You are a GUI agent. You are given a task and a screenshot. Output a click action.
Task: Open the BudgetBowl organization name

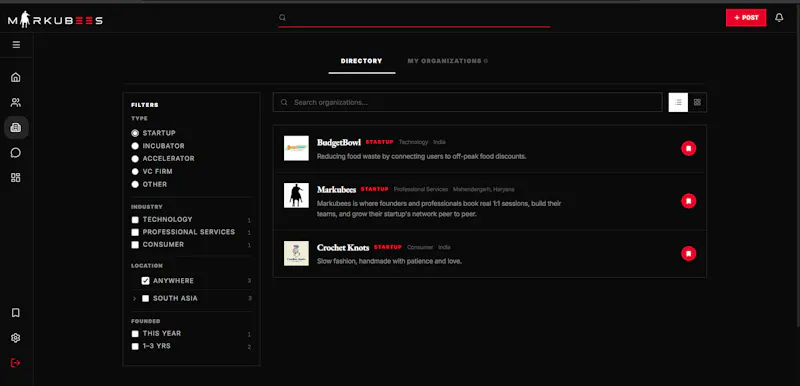339,142
